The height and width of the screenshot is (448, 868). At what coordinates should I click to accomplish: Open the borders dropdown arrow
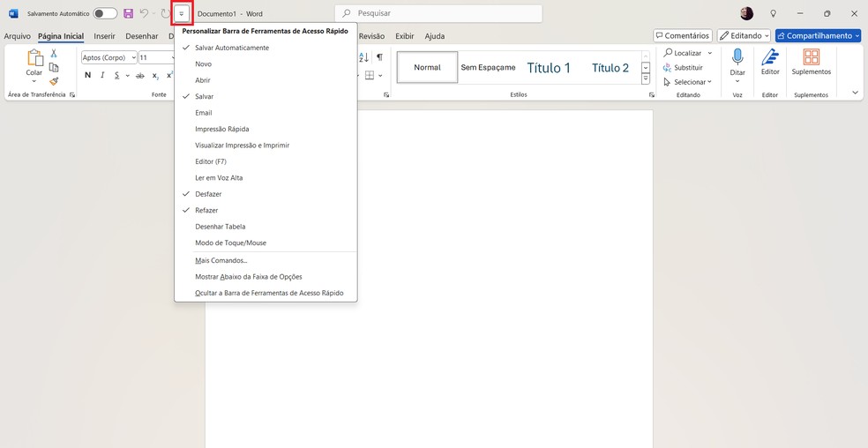click(x=380, y=75)
